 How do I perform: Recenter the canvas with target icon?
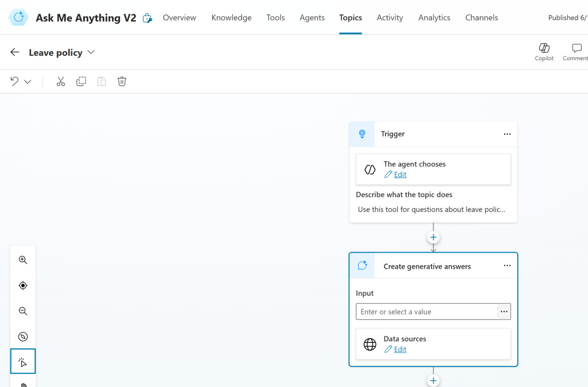point(23,285)
